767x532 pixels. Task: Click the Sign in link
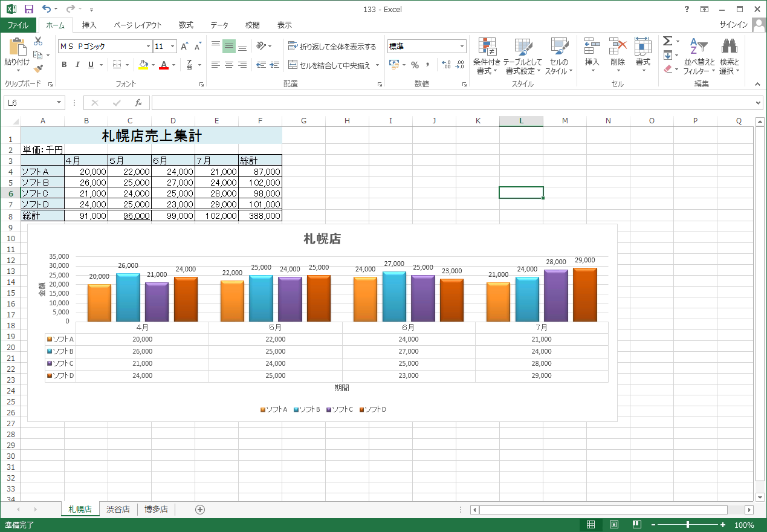(x=733, y=25)
